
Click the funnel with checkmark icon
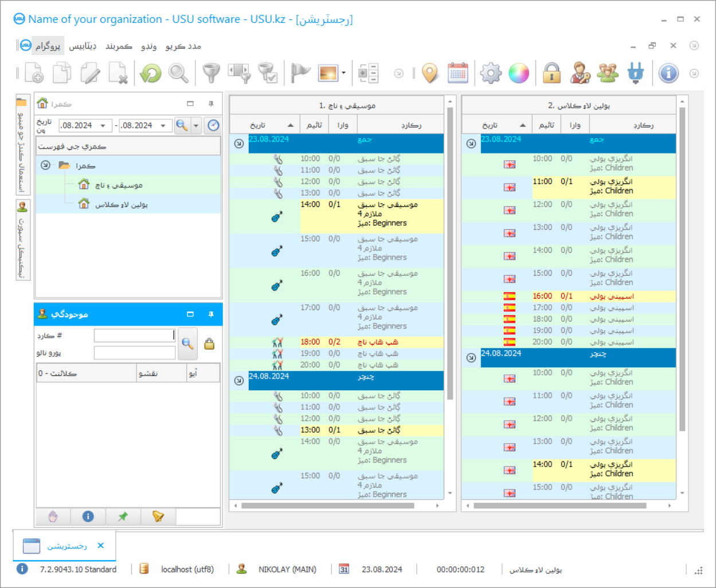click(268, 73)
